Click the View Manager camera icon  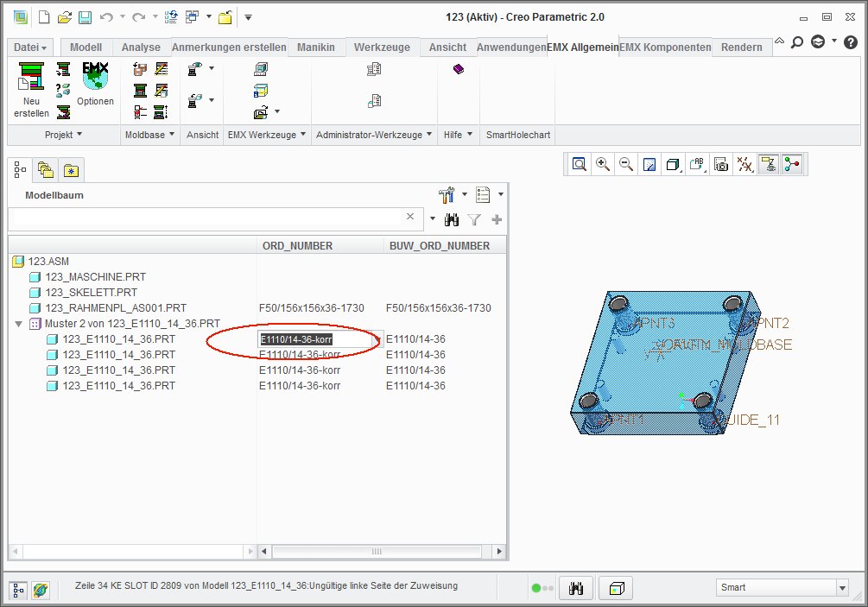coord(721,164)
